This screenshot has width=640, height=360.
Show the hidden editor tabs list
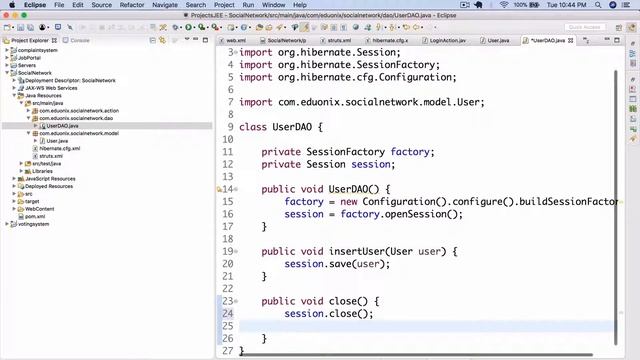[x=586, y=40]
